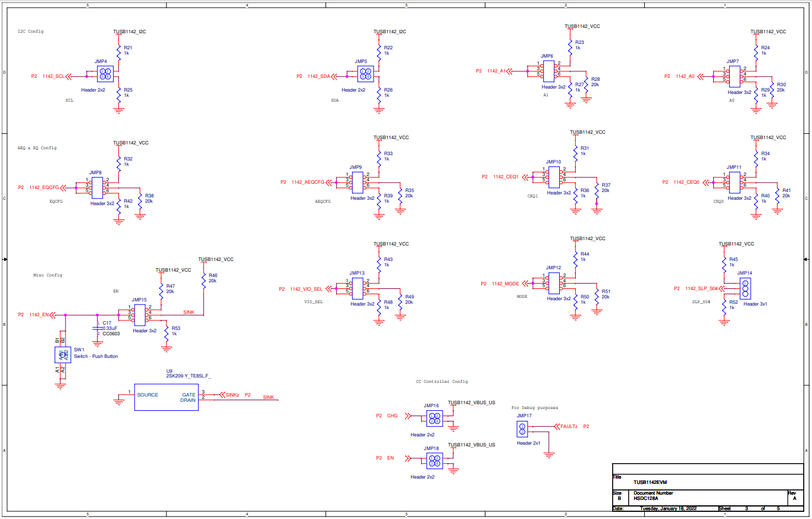
Task: Select the CC Controller Config section label
Action: pyautogui.click(x=441, y=381)
